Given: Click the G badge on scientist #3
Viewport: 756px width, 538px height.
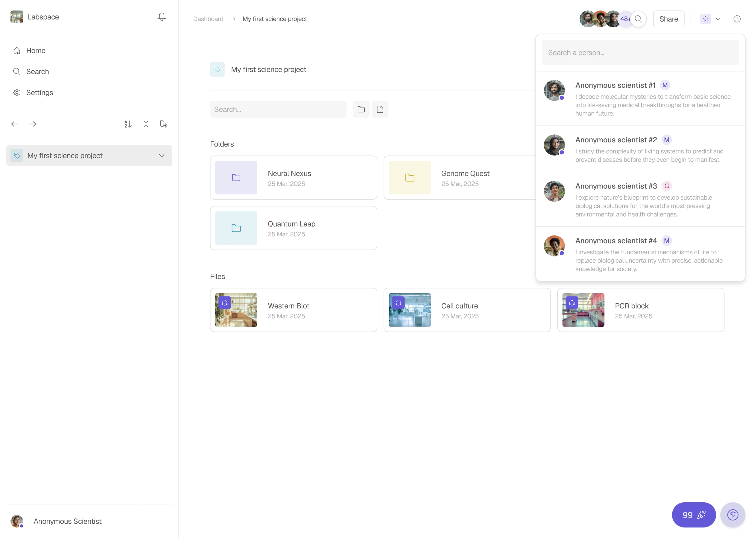Looking at the screenshot, I should pyautogui.click(x=667, y=186).
